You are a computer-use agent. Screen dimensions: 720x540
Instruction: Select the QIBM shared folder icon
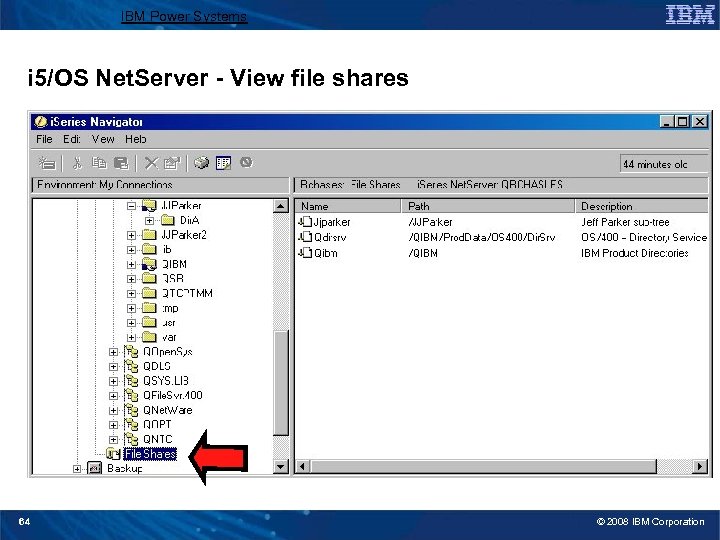(149, 264)
